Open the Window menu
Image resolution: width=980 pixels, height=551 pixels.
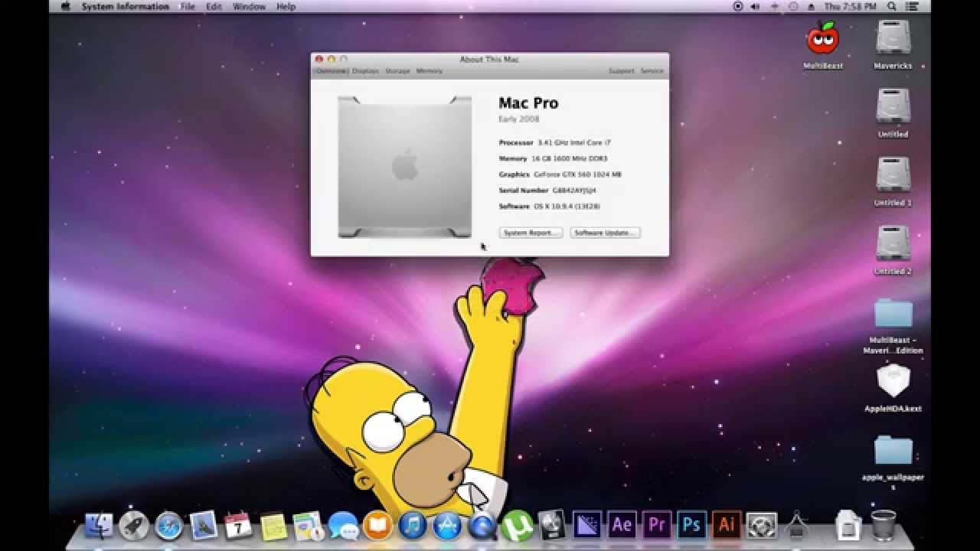(249, 6)
